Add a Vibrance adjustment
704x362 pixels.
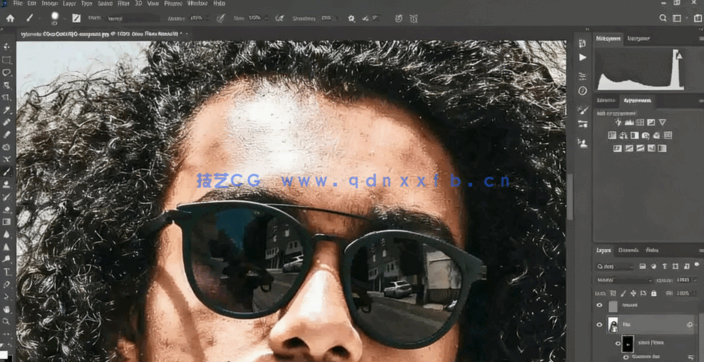(x=662, y=123)
